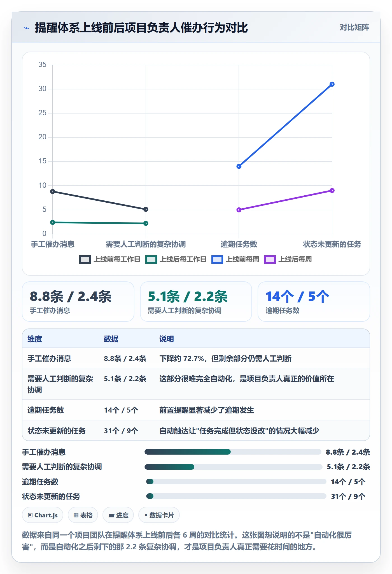The height and width of the screenshot is (574, 392).
Task: Click the 下降约 72.7% explanation cell
Action: (x=225, y=358)
